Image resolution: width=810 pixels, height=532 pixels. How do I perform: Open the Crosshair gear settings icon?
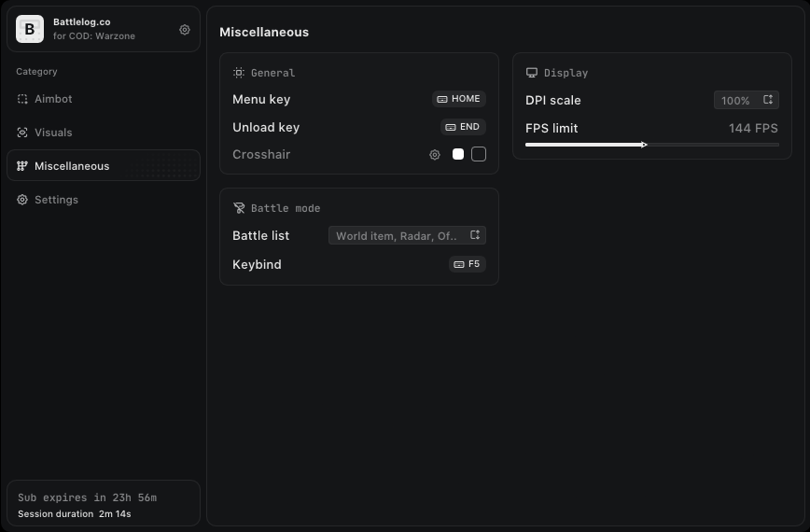[435, 154]
